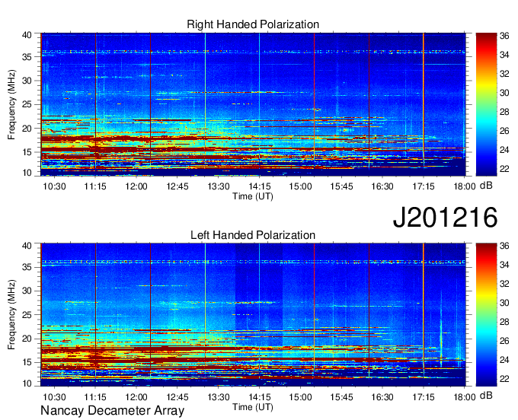Click 13:30 time tick on top plot
Viewport: 518px width, 420px height.
click(219, 186)
